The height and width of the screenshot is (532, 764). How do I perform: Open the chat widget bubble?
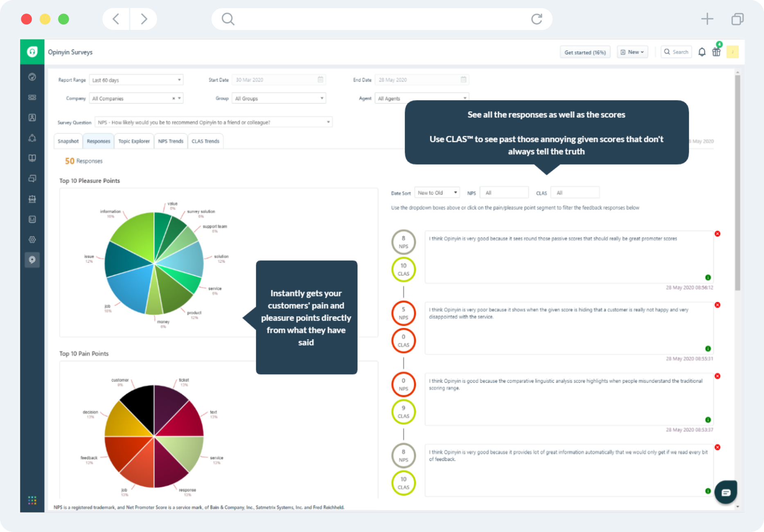[x=726, y=492]
